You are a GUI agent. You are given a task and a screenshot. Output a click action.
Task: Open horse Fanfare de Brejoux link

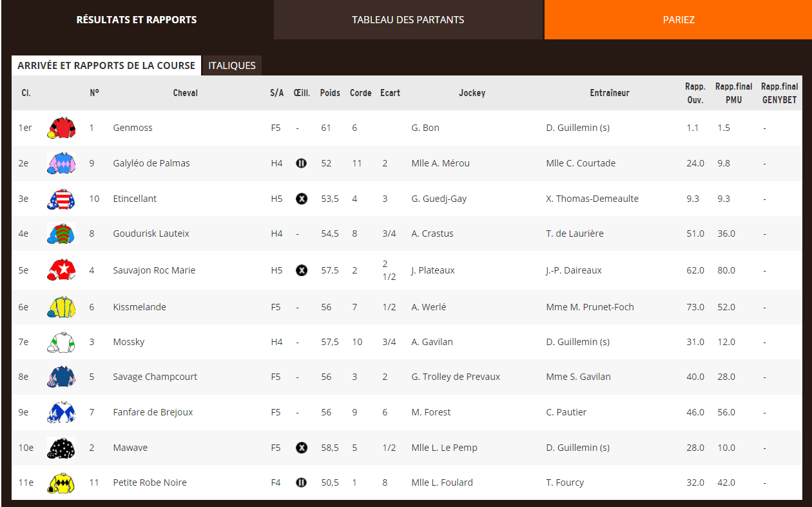pyautogui.click(x=153, y=412)
